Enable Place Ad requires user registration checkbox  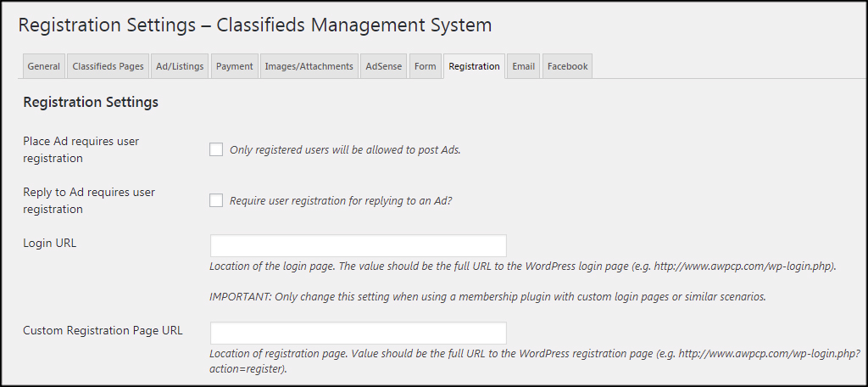(216, 149)
